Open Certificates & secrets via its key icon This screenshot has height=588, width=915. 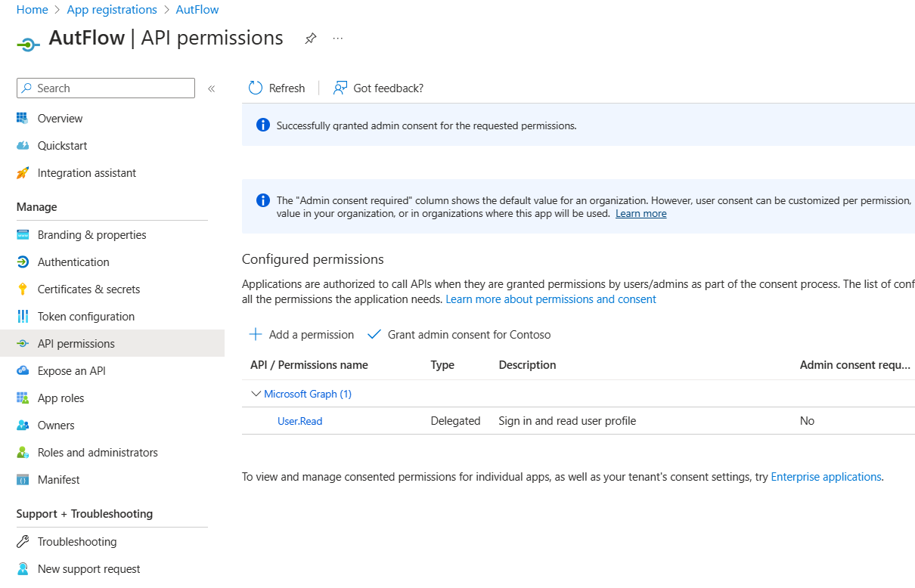coord(24,289)
